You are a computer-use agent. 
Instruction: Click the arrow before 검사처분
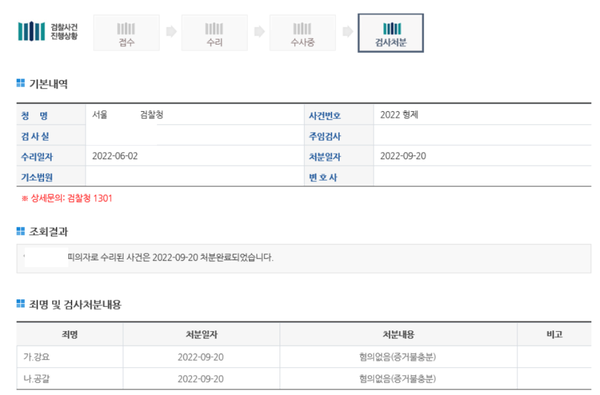click(x=347, y=31)
